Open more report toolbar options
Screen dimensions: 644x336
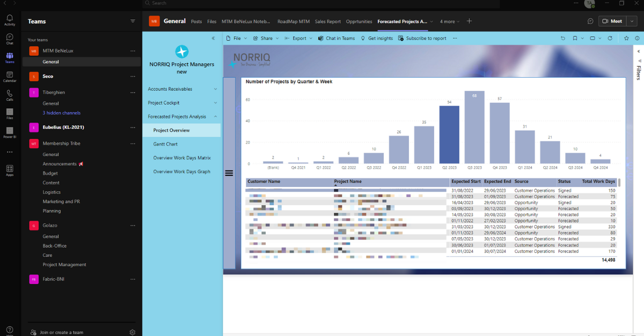tap(455, 39)
